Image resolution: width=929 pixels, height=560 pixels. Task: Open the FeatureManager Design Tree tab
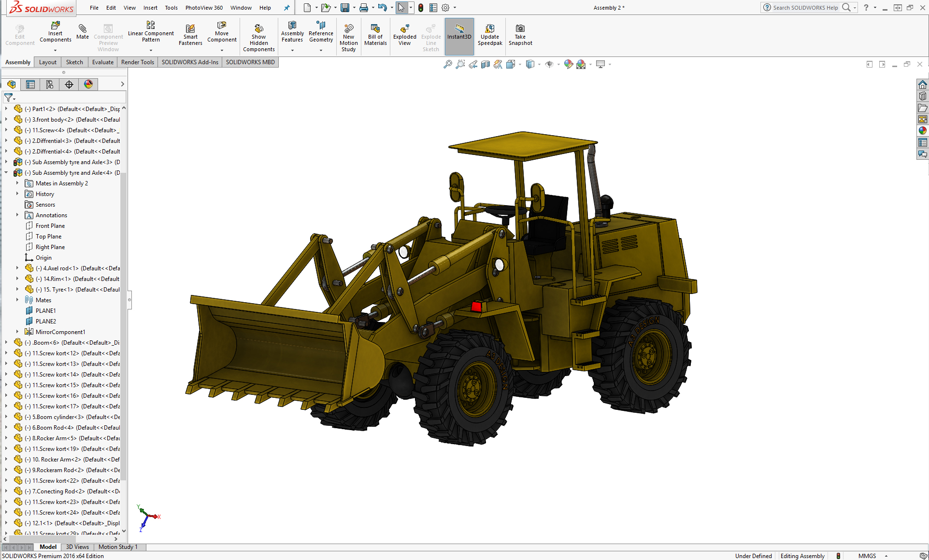point(11,84)
